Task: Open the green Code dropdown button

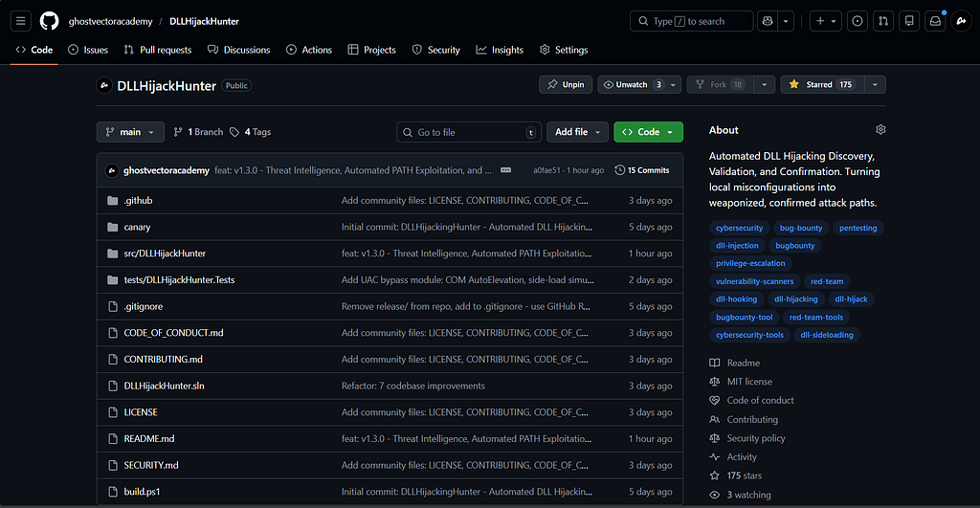Action: pyautogui.click(x=648, y=132)
